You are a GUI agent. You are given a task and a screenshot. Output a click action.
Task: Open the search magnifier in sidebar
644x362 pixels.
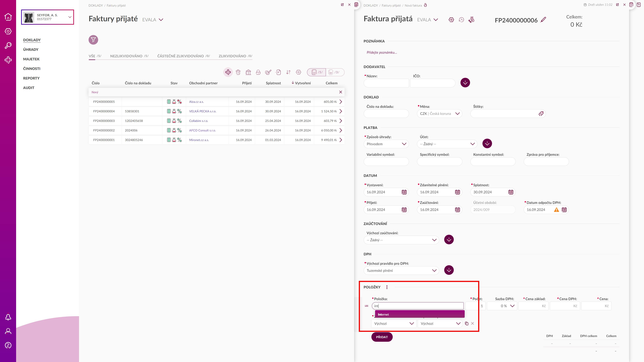pos(8,45)
